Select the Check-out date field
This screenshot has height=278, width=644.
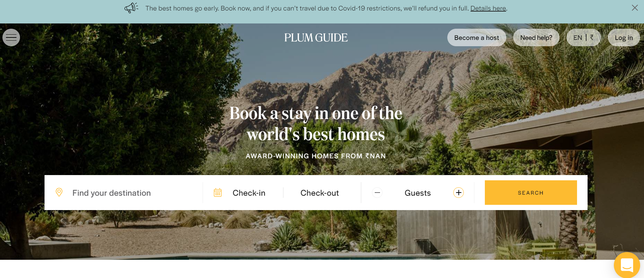tap(320, 193)
